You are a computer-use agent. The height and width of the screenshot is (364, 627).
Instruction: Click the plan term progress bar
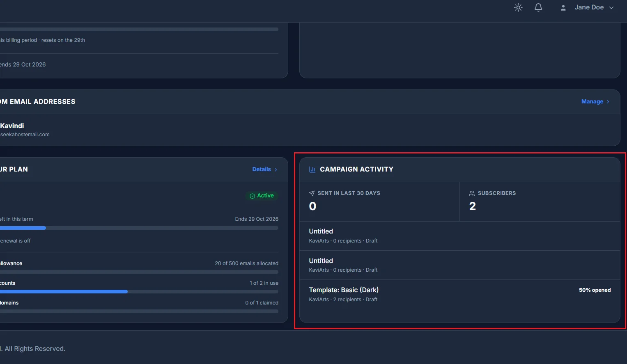click(139, 228)
